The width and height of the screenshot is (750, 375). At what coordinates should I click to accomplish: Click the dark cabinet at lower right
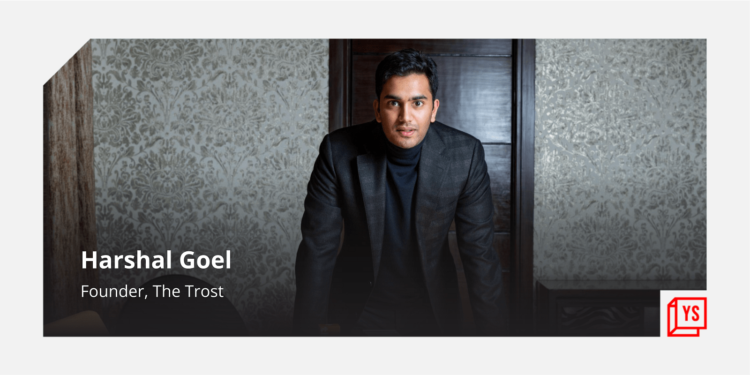[598, 309]
